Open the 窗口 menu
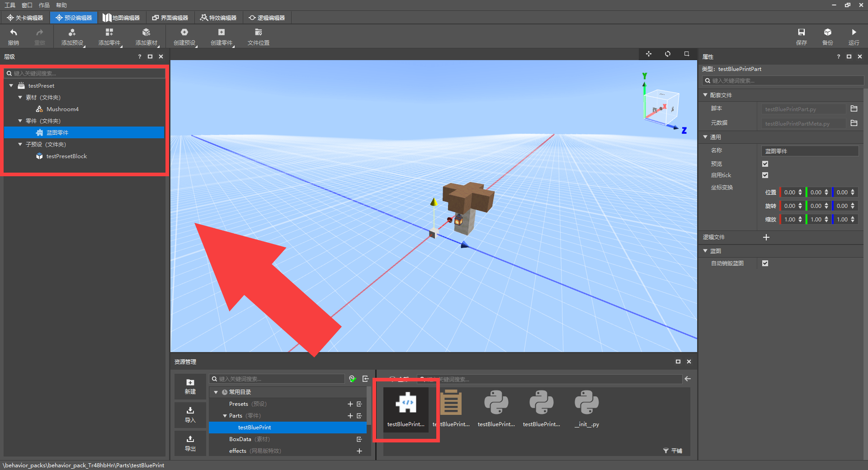The image size is (868, 470). [x=27, y=5]
